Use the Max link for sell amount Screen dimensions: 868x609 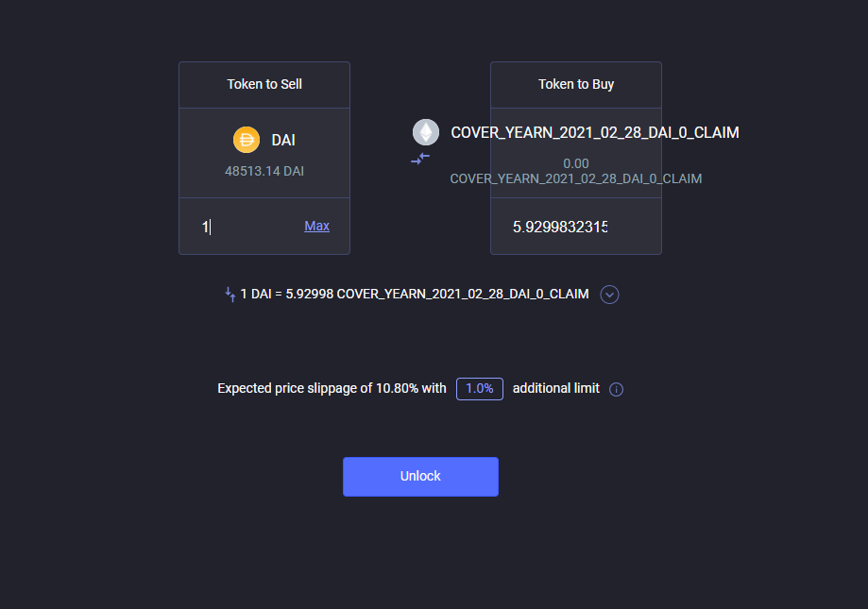click(x=316, y=226)
